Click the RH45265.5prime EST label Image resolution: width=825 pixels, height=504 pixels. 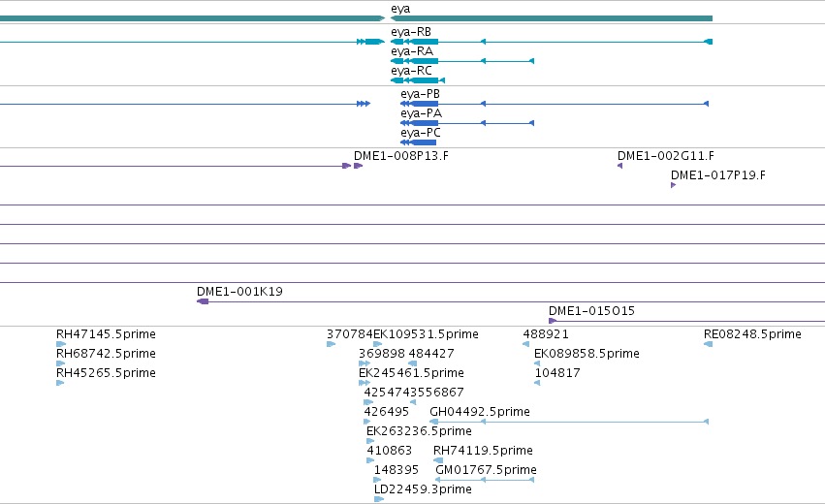coord(106,373)
